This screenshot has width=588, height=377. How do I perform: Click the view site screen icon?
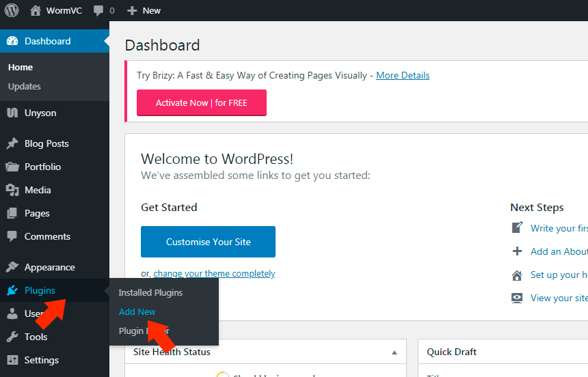(517, 298)
